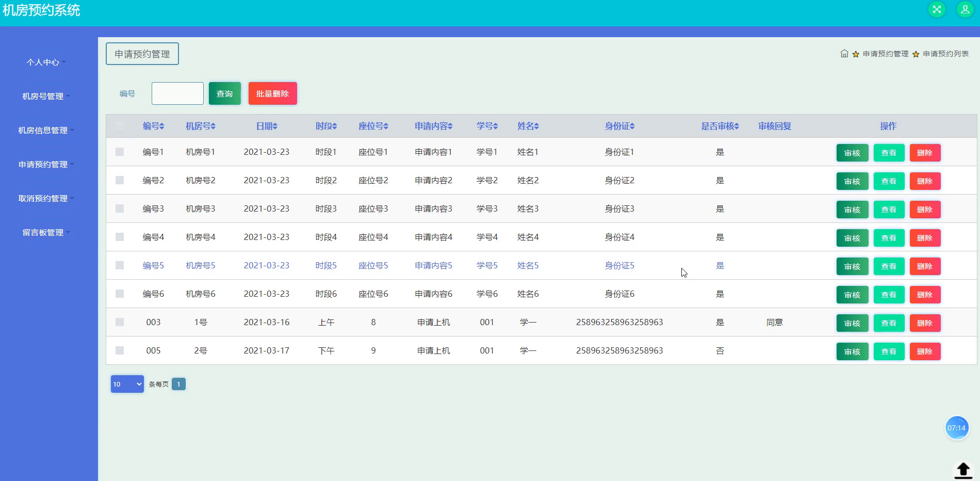Click ID number cell in row 005
980x481 pixels.
point(619,350)
